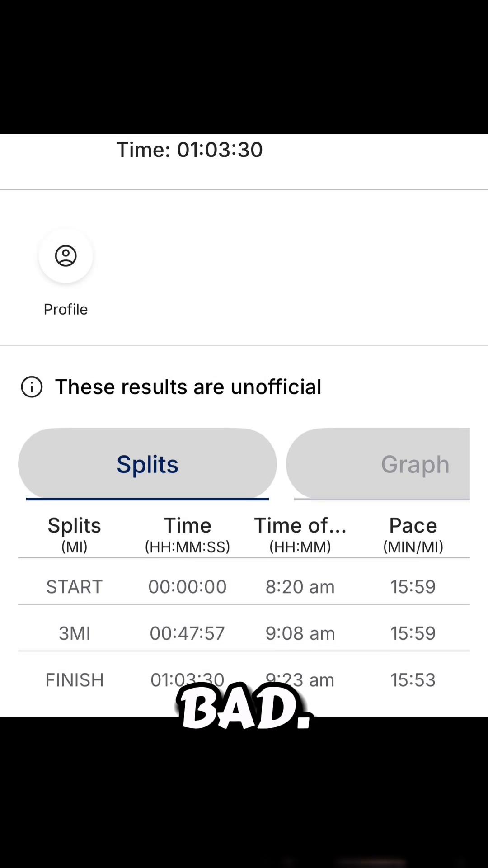The width and height of the screenshot is (488, 868).
Task: Select the 3MI split row
Action: click(x=244, y=633)
